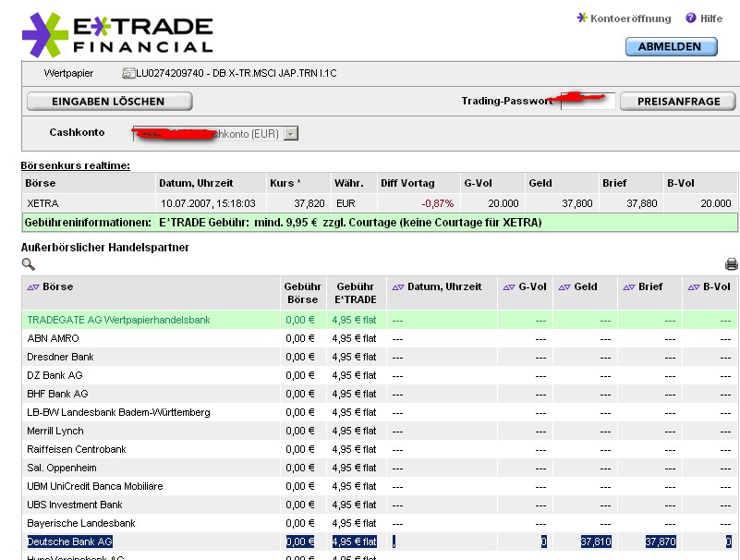Select the Dresdner Bank partner

pos(60,357)
